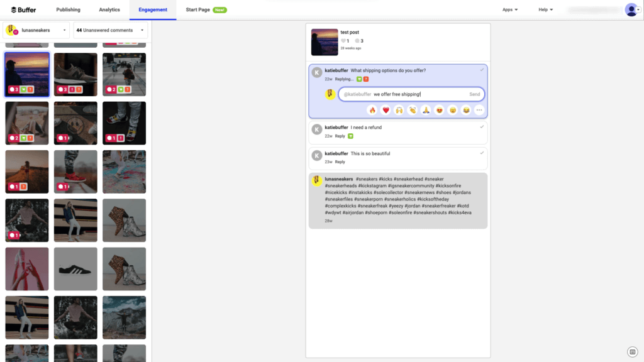Send the reply to katiebuffer
Screen dimensions: 644x362
pyautogui.click(x=474, y=94)
